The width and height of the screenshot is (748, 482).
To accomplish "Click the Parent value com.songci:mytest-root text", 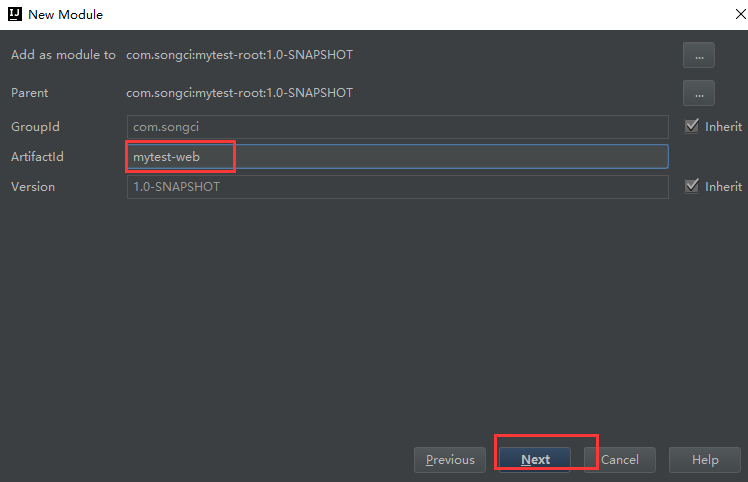I will click(239, 93).
